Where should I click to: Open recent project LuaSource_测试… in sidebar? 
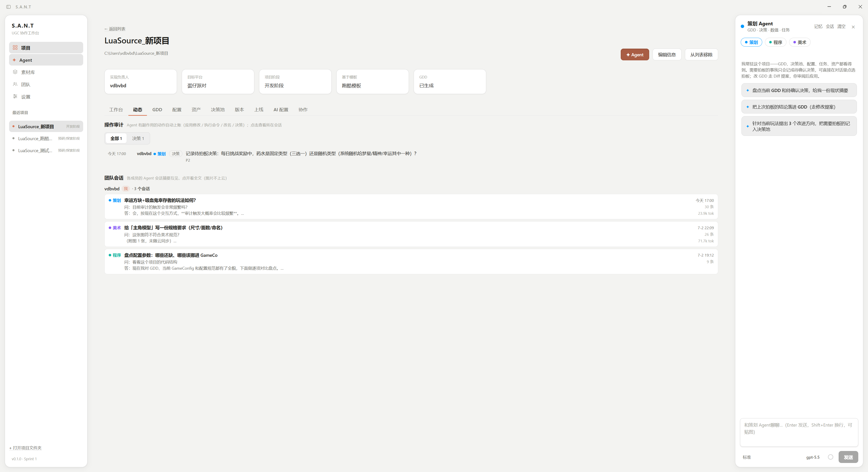(46, 150)
